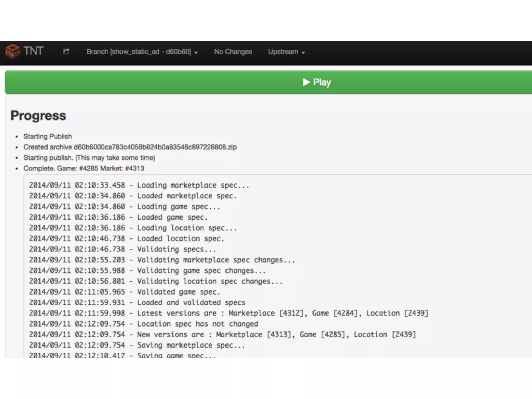Click the 'Loading marketplace spec...' log line
532x399 pixels.
[139, 185]
